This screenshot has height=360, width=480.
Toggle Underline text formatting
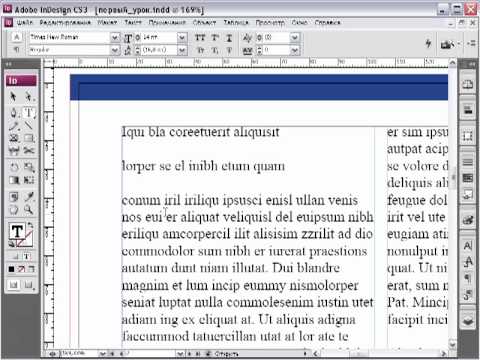click(229, 37)
